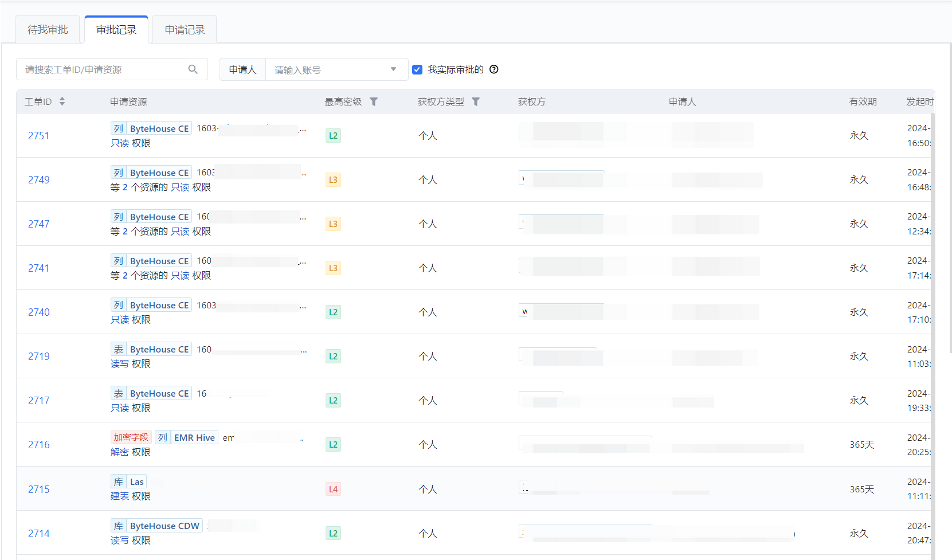Click the 365天 validity in row 2715
The image size is (952, 560).
point(862,489)
